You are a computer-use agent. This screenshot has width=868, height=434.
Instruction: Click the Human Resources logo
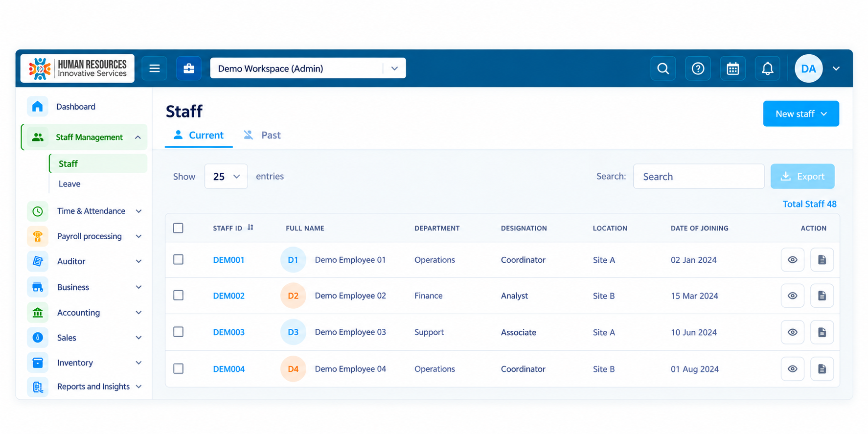(x=77, y=69)
